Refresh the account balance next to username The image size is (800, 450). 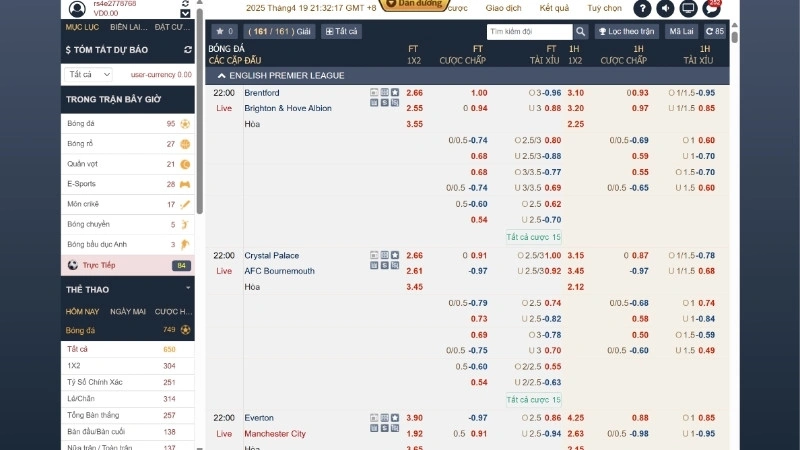tap(185, 4)
